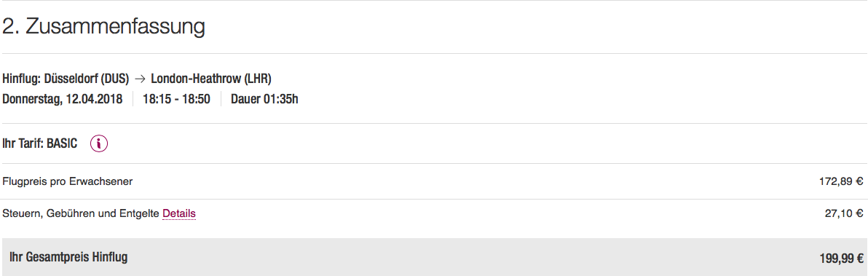Click the middle of the grey total price bar
The height and width of the screenshot is (276, 868).
pos(434,257)
